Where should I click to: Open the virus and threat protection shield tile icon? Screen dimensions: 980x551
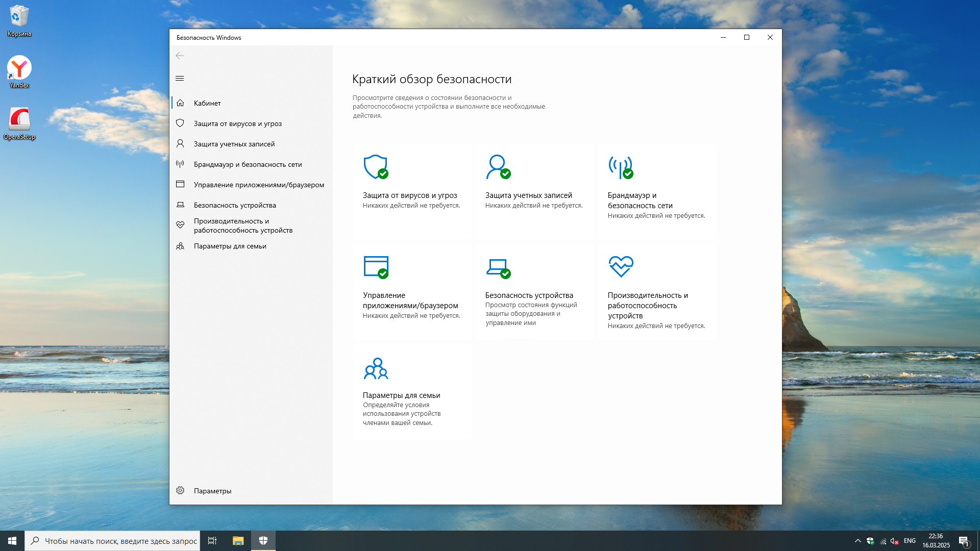point(375,167)
